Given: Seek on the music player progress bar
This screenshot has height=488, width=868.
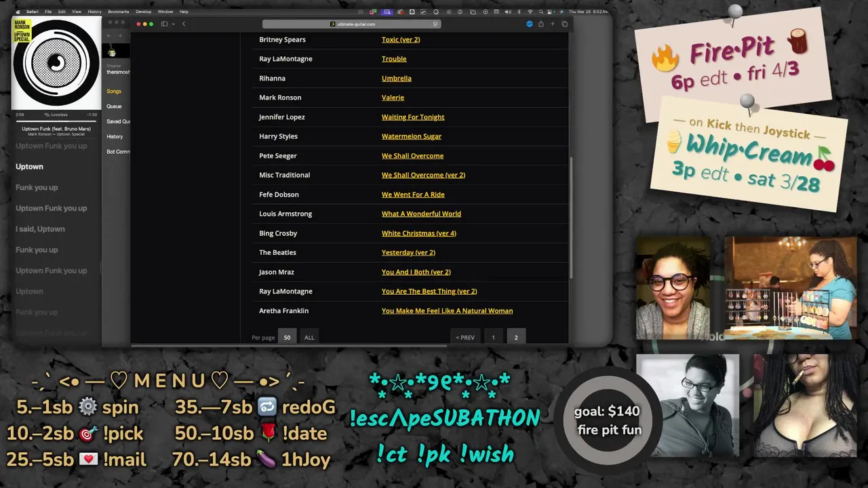Looking at the screenshot, I should [56, 121].
